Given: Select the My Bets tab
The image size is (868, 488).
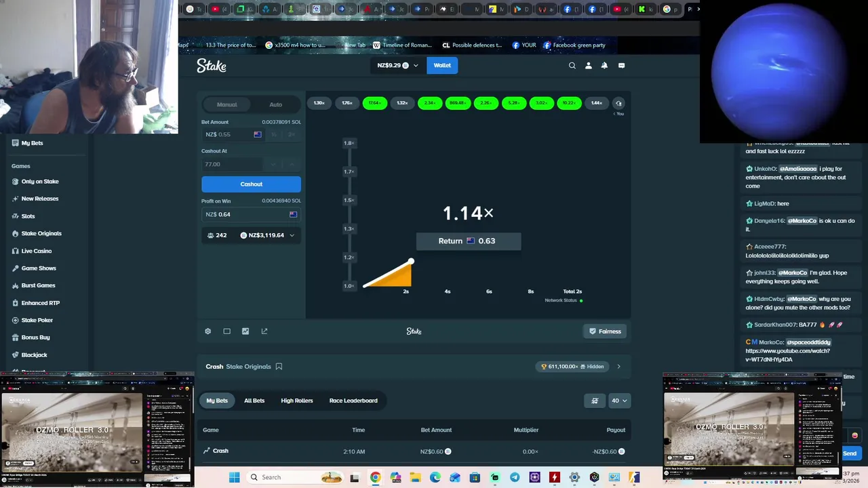Looking at the screenshot, I should 217,401.
